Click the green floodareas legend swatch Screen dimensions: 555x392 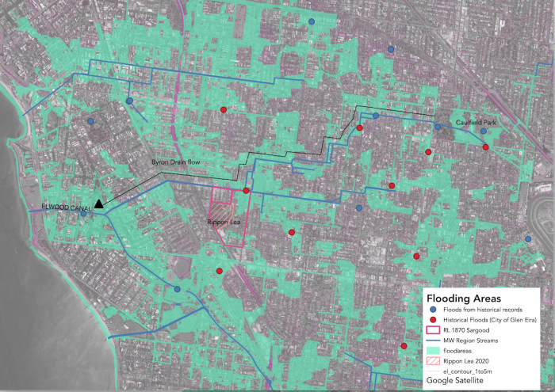(433, 350)
